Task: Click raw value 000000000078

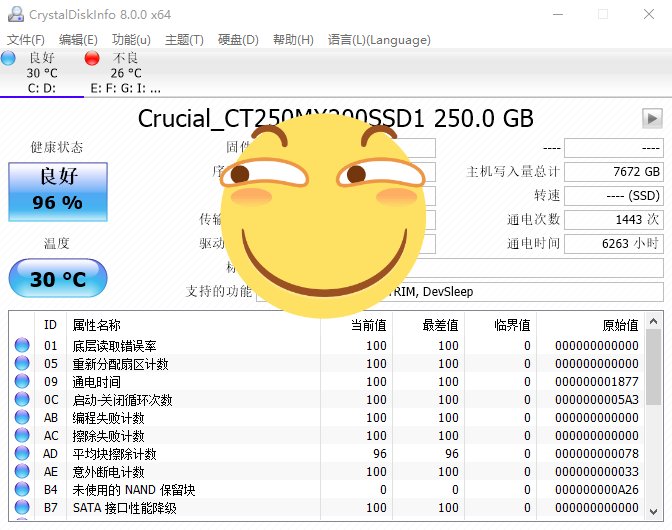Action: point(597,453)
